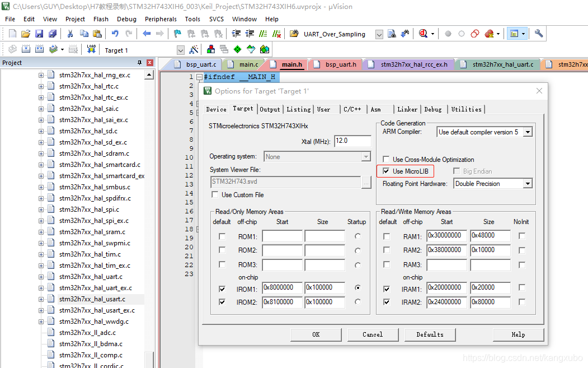Click the Build target icon
Viewport: 588px width, 368px height.
(26, 49)
